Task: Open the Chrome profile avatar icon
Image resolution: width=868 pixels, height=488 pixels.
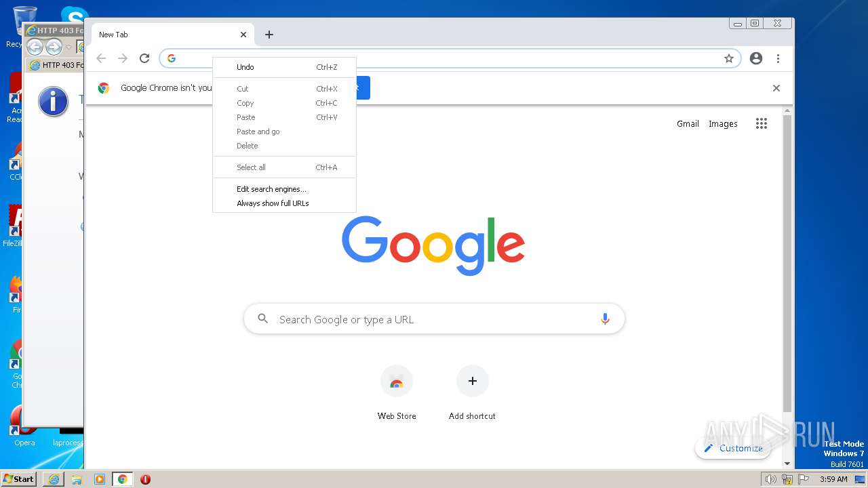Action: (756, 58)
